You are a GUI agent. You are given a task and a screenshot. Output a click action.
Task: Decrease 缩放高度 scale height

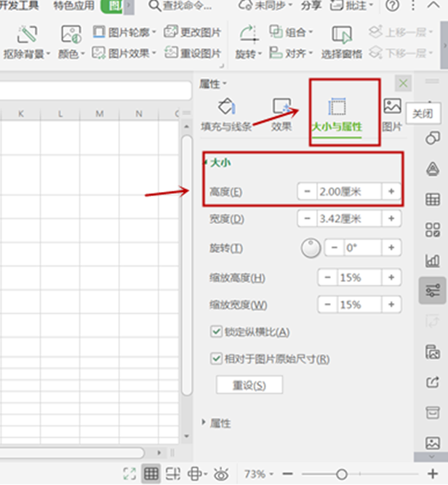coord(328,277)
